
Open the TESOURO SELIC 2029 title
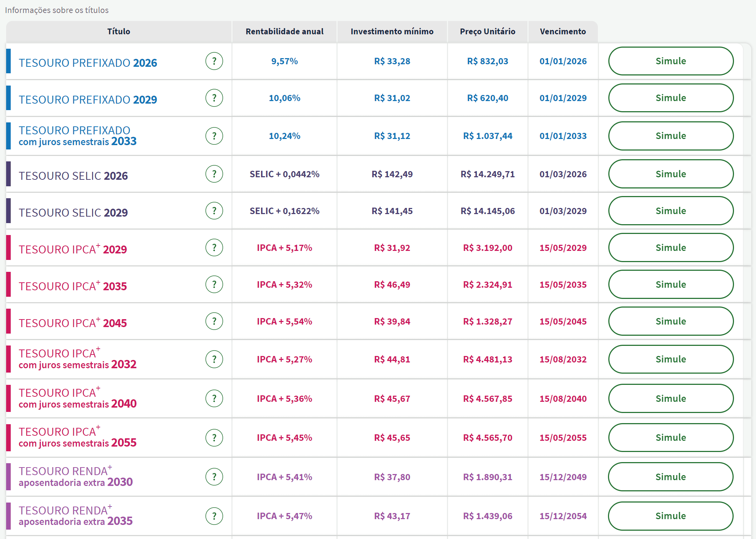(73, 213)
